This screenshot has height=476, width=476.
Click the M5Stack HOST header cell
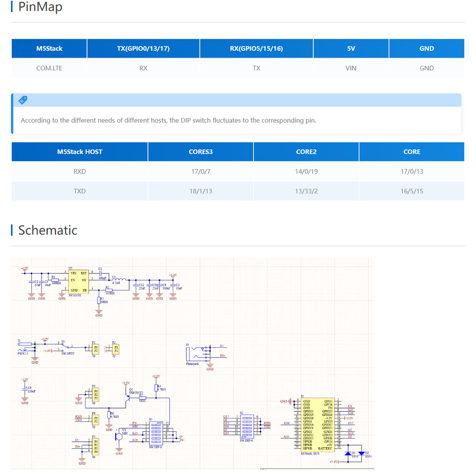pos(79,152)
